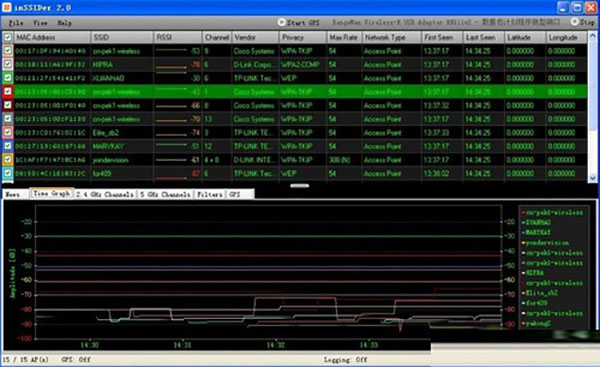Click the Start GPS play icon
The height and width of the screenshot is (367, 600).
pyautogui.click(x=282, y=23)
